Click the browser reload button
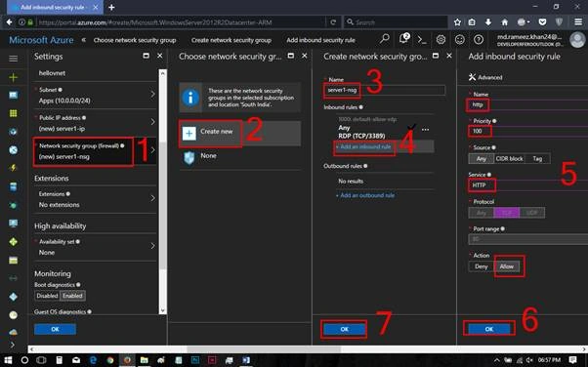Image resolution: width=588 pixels, height=367 pixels. click(333, 22)
